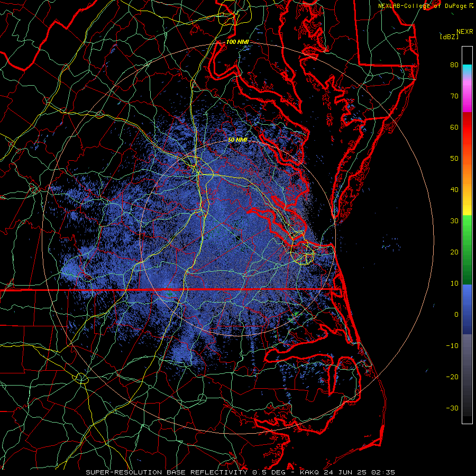This screenshot has height=476, width=476.
Task: Click the 10 value on the dBZ scale
Action: click(x=454, y=283)
